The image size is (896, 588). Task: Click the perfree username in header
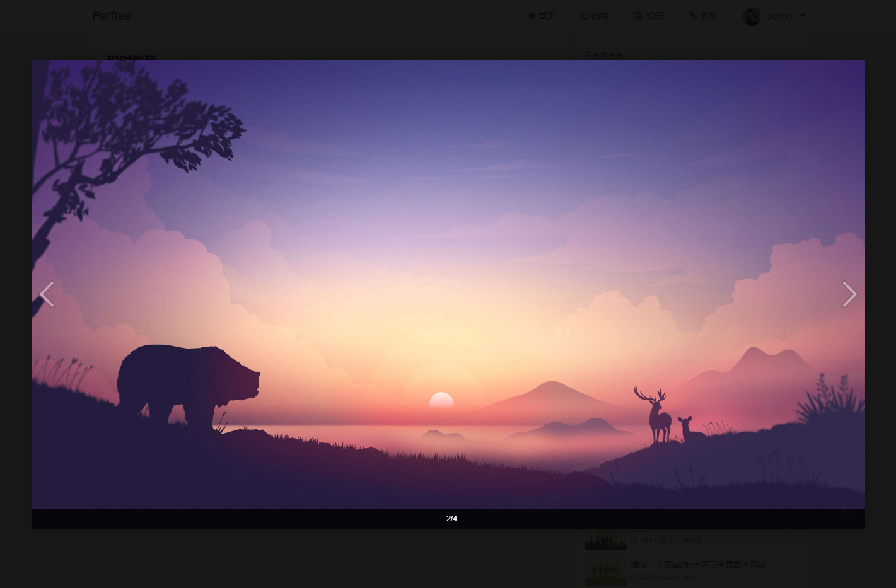pos(781,16)
